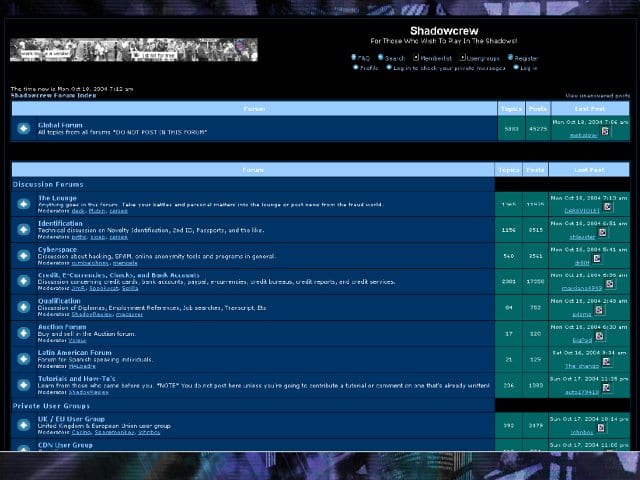Viewport: 640px width, 480px height.
Task: View latest post icon in Credit, E-Currencies row
Action: click(x=610, y=284)
